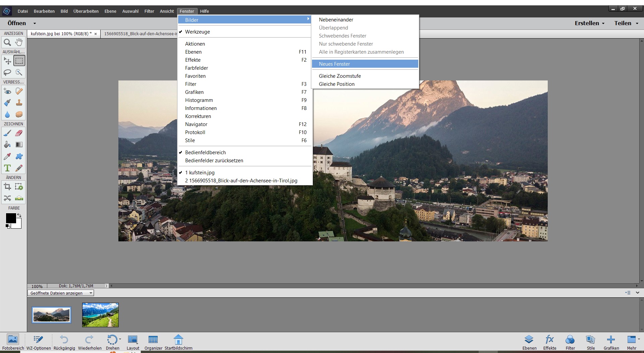The image size is (644, 353).
Task: Open the Hilfe menu
Action: [204, 11]
